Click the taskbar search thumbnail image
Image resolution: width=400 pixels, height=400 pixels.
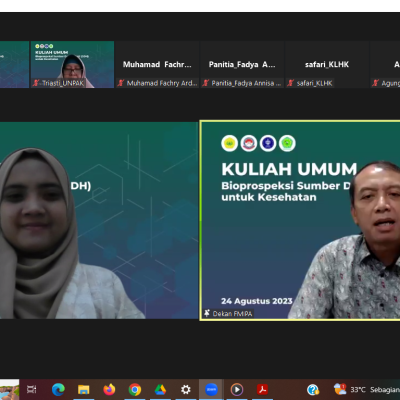pyautogui.click(x=9, y=389)
